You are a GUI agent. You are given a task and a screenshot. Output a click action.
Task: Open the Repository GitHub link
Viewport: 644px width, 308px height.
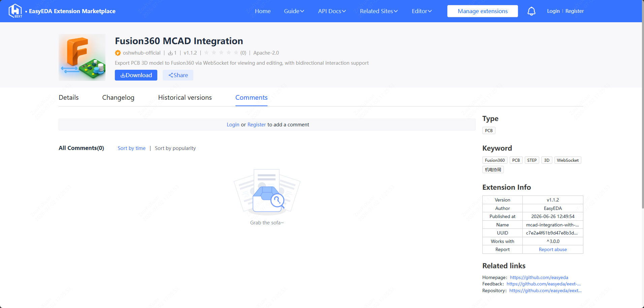(545, 290)
